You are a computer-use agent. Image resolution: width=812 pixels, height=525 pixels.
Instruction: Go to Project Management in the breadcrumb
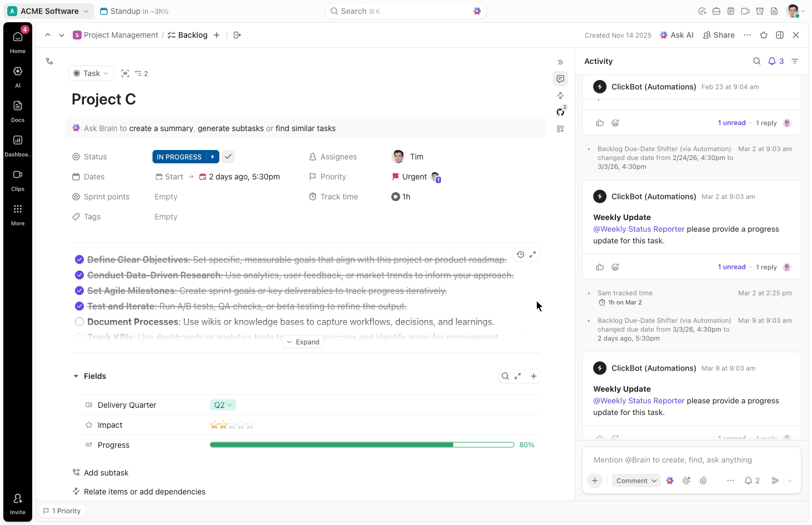click(121, 35)
